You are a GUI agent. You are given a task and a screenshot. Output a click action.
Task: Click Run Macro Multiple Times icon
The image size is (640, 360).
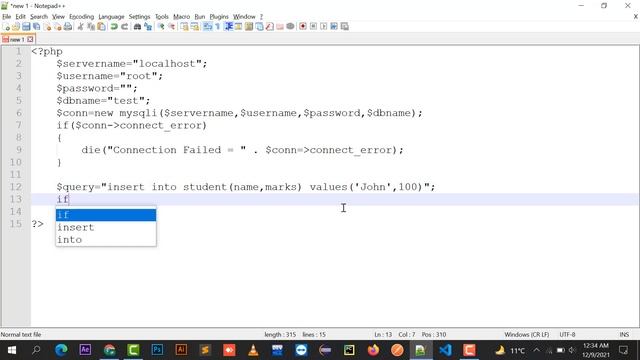(334, 27)
